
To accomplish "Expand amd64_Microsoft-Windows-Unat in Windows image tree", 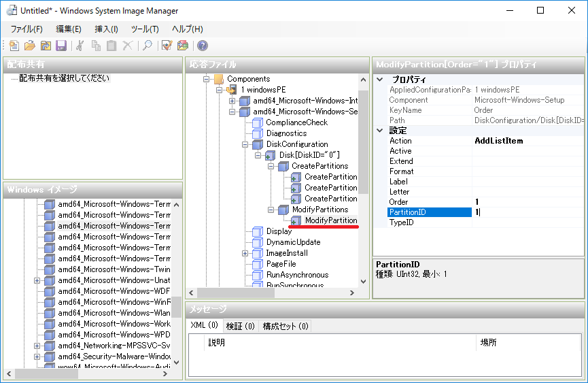I will tap(37, 280).
